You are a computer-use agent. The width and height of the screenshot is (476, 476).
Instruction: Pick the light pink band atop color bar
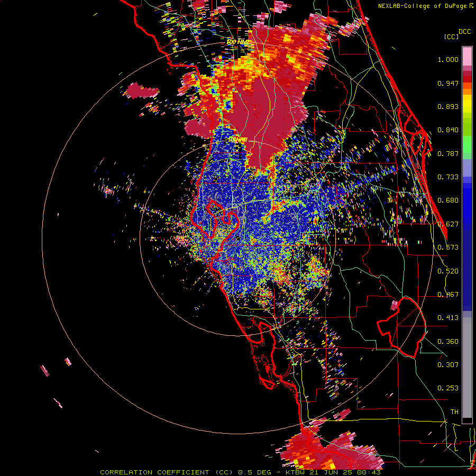click(x=467, y=57)
